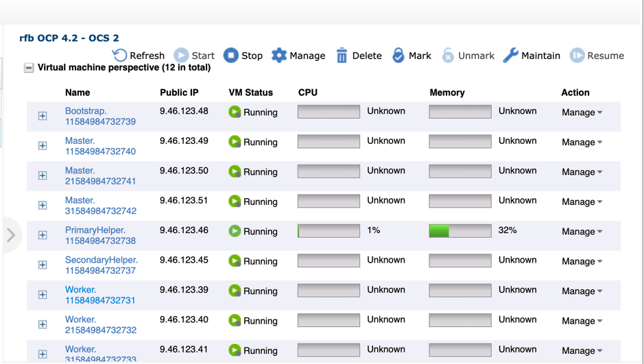Open the PrimaryHelper.11584984732738 link
Screen dimensions: 644x364
tap(100, 235)
